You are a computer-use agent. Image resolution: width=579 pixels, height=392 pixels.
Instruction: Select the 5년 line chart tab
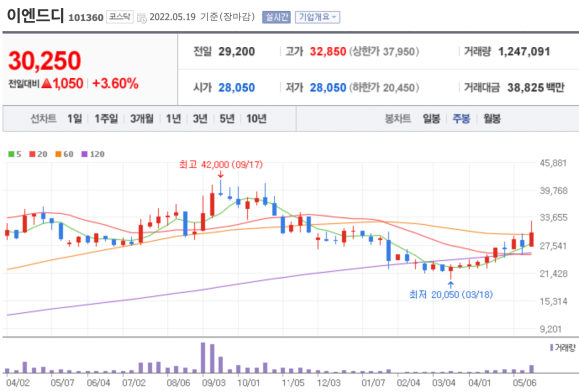click(227, 119)
